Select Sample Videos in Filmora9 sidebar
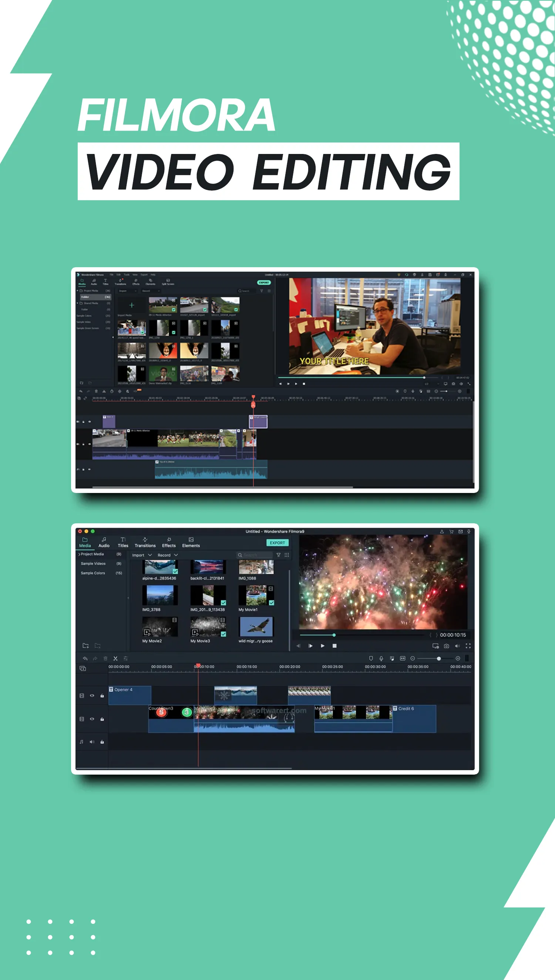The image size is (555, 980). (x=93, y=563)
